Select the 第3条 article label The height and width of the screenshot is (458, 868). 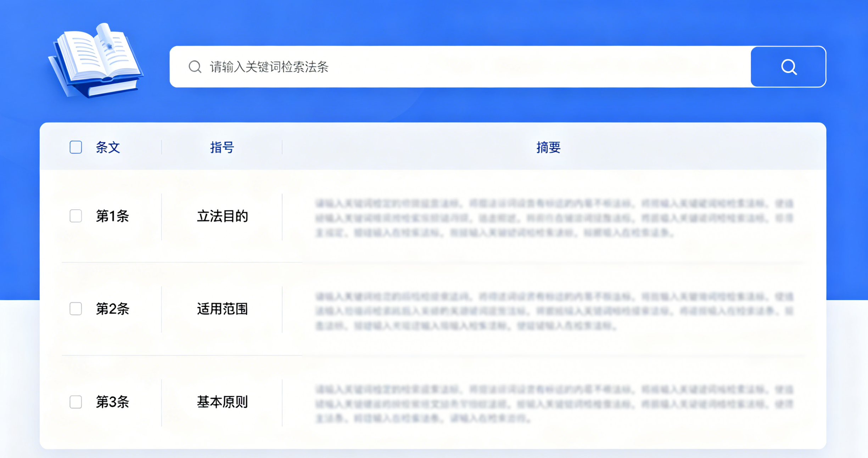point(112,402)
